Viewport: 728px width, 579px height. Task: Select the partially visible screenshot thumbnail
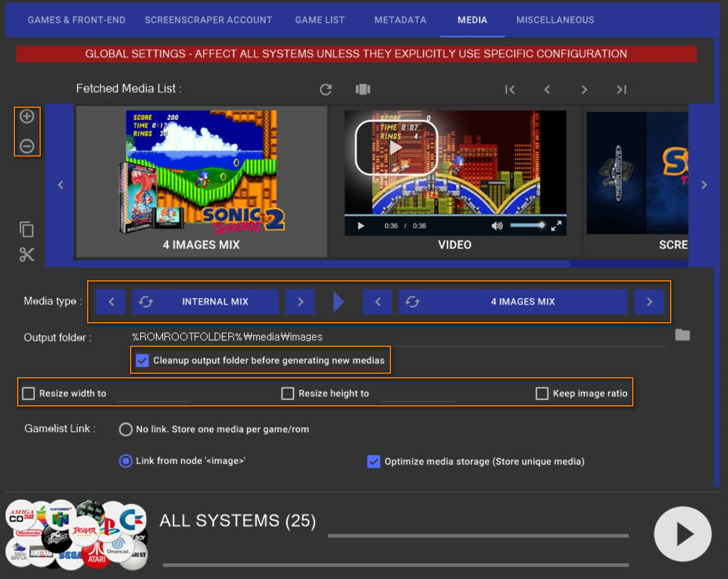point(637,181)
